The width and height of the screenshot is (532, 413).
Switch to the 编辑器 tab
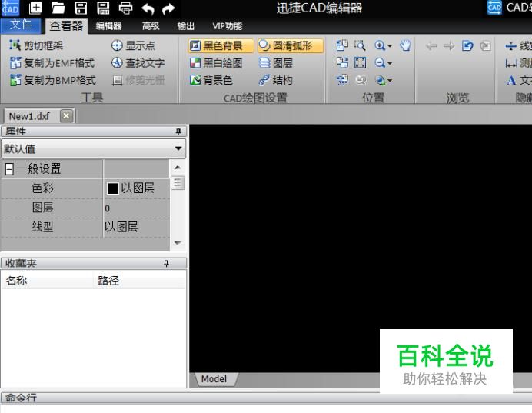[x=108, y=26]
